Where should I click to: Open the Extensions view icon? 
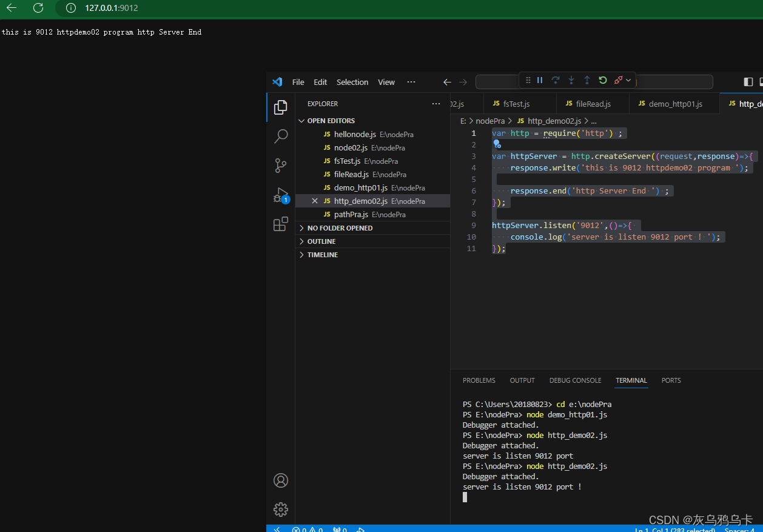click(x=281, y=224)
